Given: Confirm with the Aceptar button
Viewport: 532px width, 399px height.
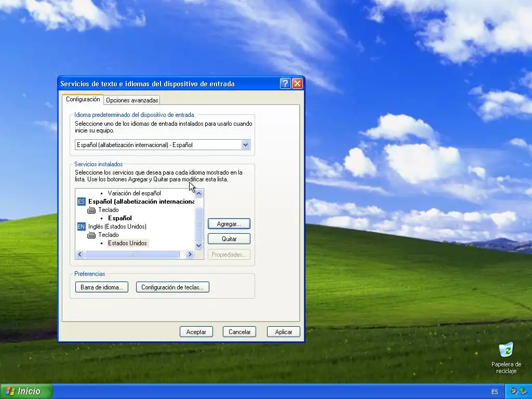Looking at the screenshot, I should tap(196, 332).
